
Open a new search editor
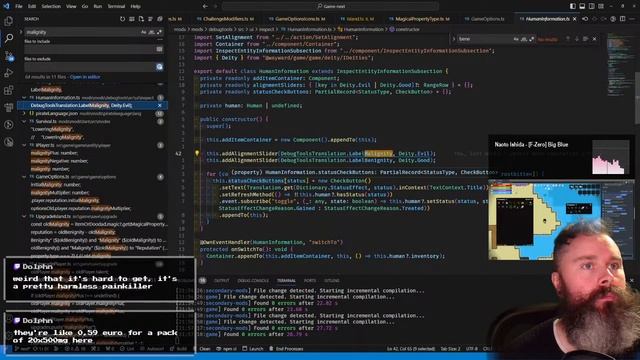click(x=141, y=19)
